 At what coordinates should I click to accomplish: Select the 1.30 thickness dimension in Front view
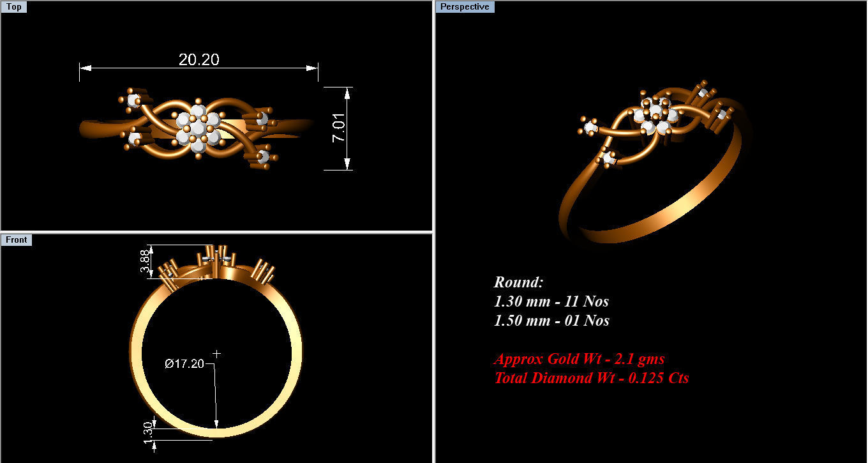(149, 434)
